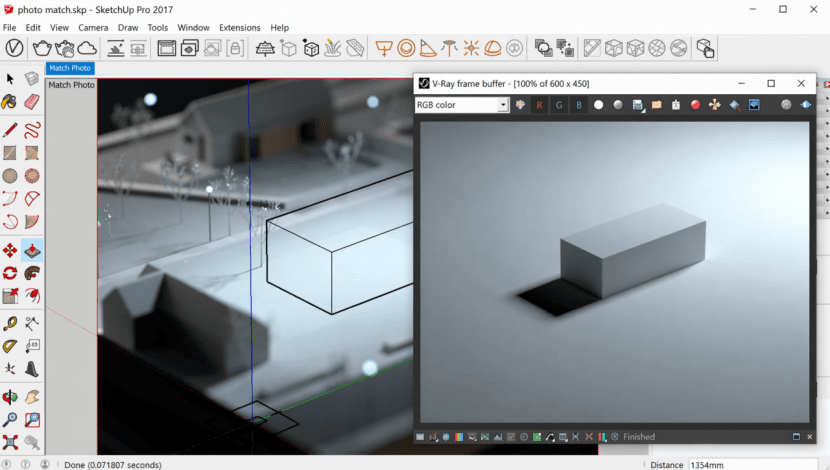Select the Rectangle tool
Screen dimensions: 830x470
tap(10, 153)
